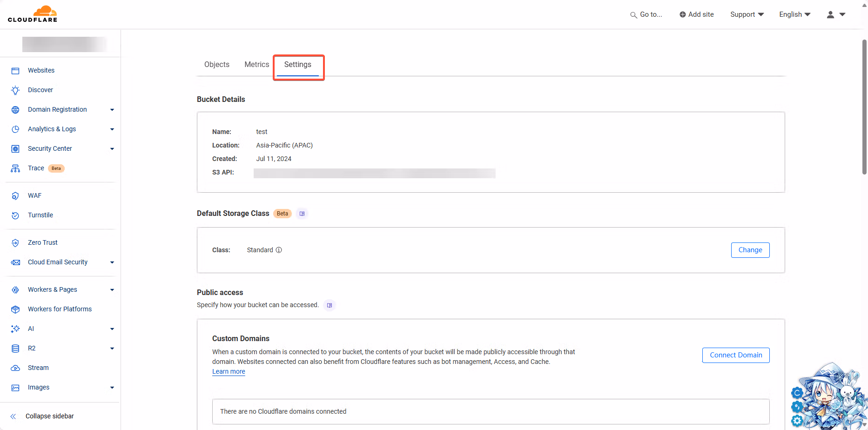Open the Support dropdown menu

[x=747, y=14]
